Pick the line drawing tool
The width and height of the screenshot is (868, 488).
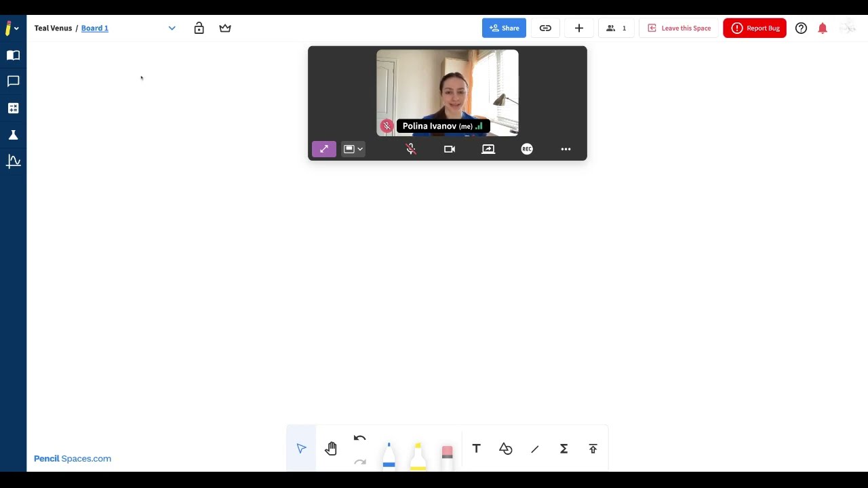(x=534, y=449)
